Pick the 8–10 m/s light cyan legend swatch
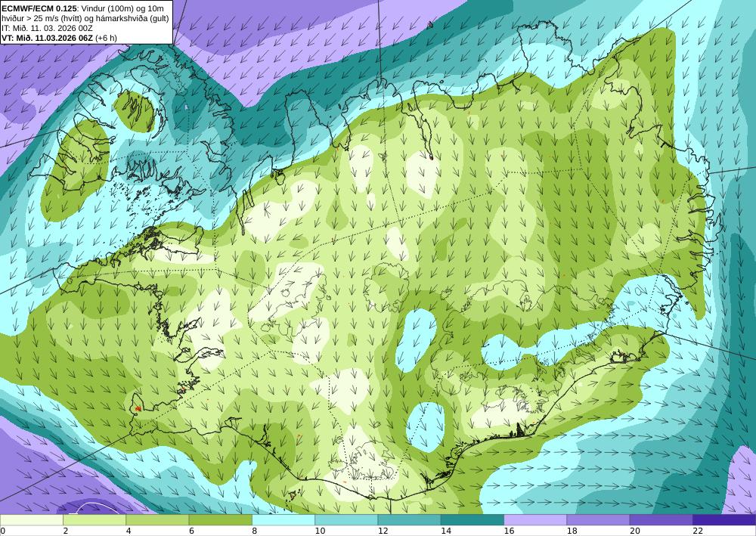Image resolution: width=756 pixels, height=536 pixels. pos(283,520)
